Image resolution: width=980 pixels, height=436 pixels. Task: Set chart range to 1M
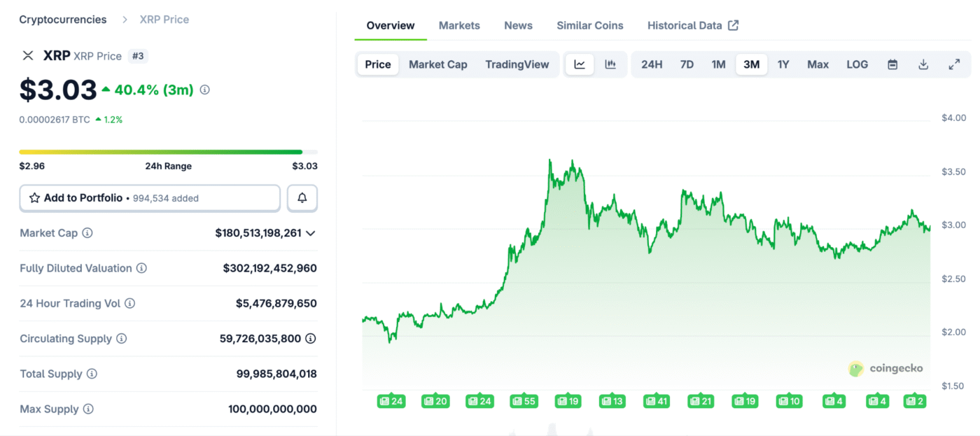coord(718,64)
